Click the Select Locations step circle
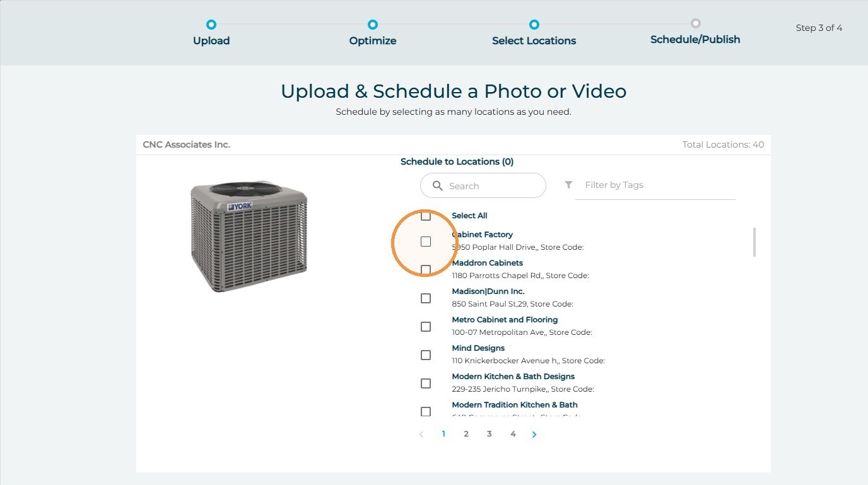This screenshot has width=868, height=485. click(534, 25)
